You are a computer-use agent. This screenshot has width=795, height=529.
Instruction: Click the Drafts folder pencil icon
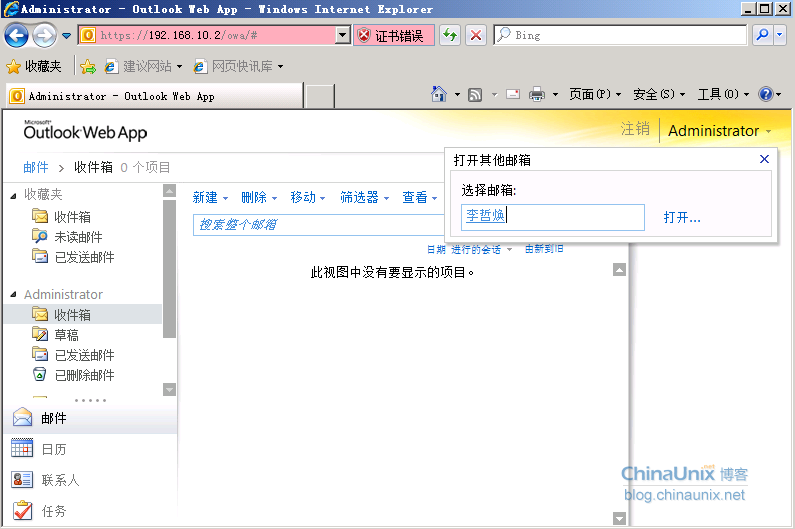(x=40, y=334)
